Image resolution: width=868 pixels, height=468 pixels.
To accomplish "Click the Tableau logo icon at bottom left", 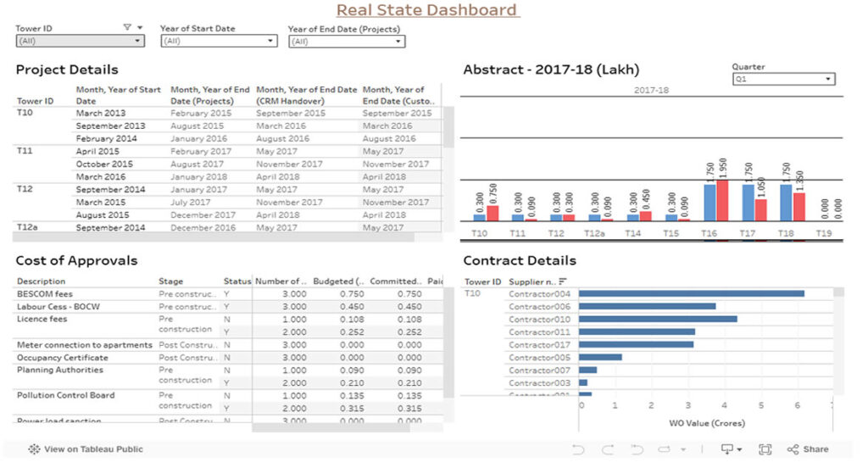I will coord(34,449).
